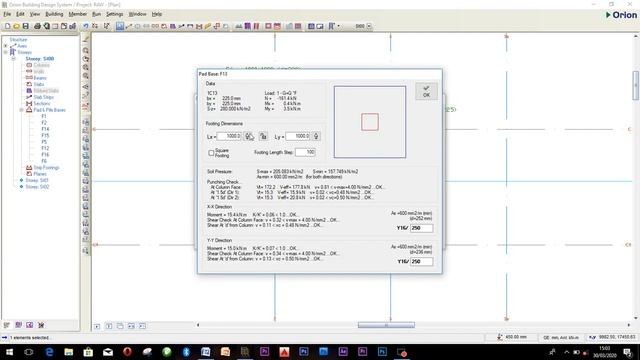Screen dimensions: 640x360
Task: Open Bluetooth app in the taskbar
Action: click(186, 352)
